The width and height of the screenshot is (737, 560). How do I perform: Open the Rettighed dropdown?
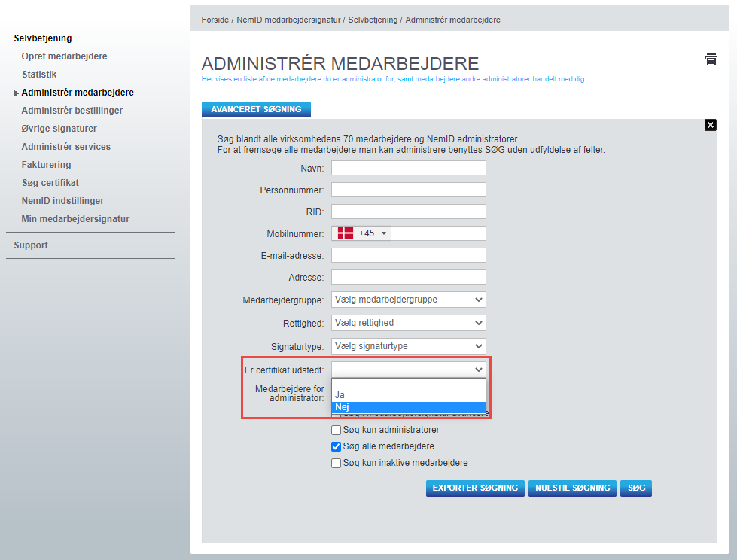pos(409,323)
